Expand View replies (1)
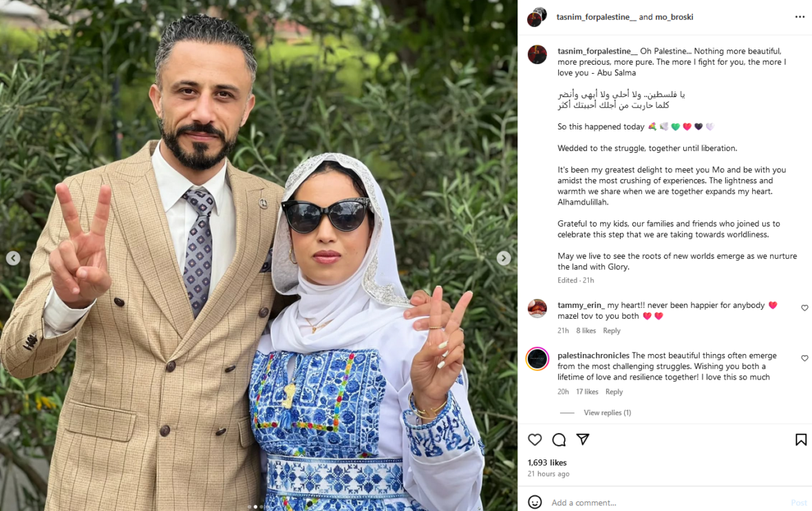Image resolution: width=812 pixels, height=511 pixels. (607, 413)
